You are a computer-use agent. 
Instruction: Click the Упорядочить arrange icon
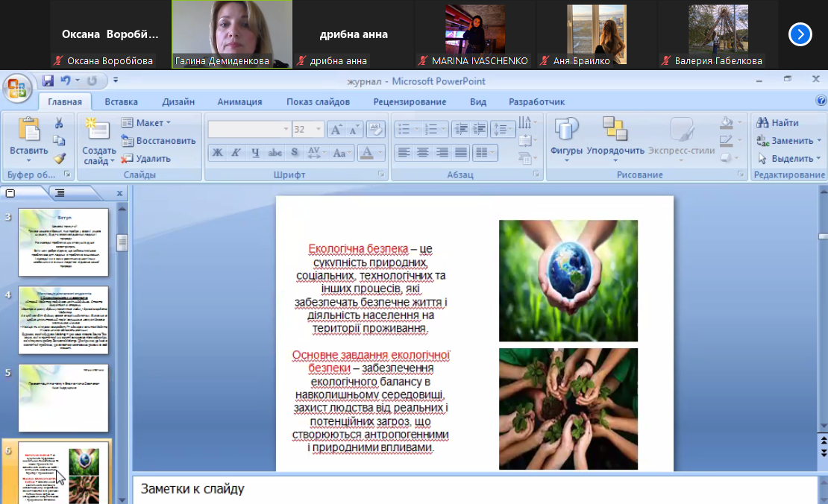(x=615, y=138)
